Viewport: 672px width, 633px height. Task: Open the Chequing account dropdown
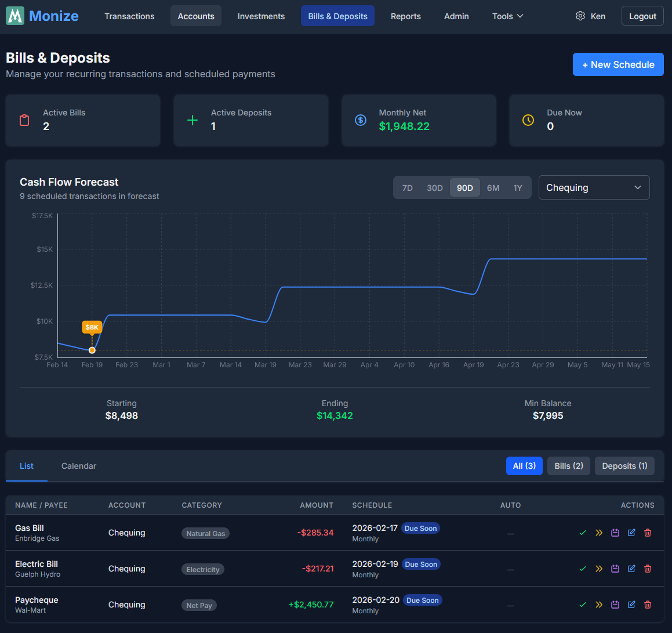point(594,187)
